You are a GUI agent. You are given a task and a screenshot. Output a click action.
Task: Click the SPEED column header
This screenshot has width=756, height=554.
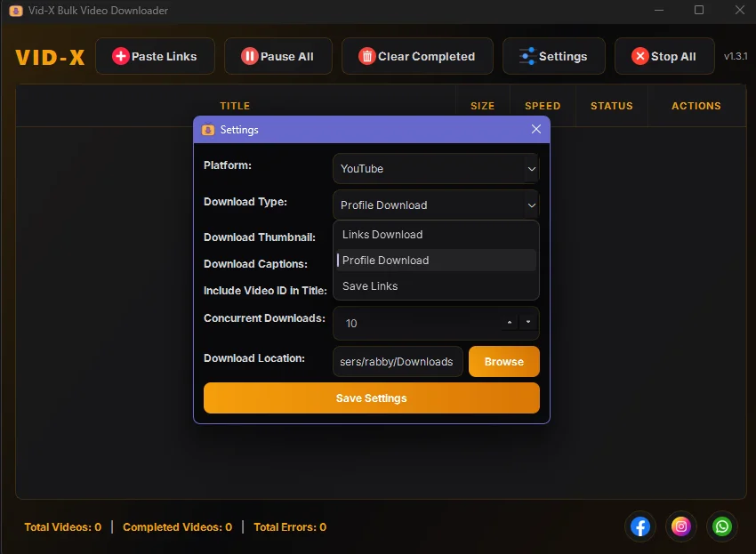point(543,106)
